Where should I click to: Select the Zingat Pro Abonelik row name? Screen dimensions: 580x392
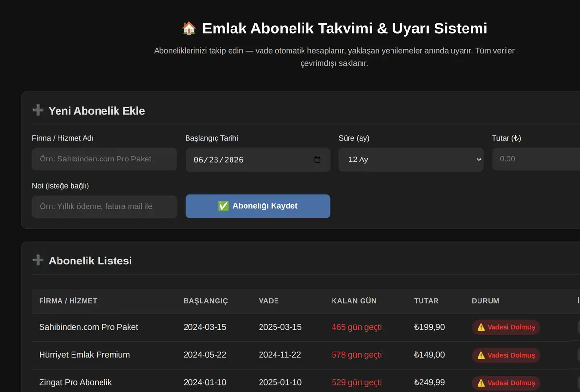(75, 383)
